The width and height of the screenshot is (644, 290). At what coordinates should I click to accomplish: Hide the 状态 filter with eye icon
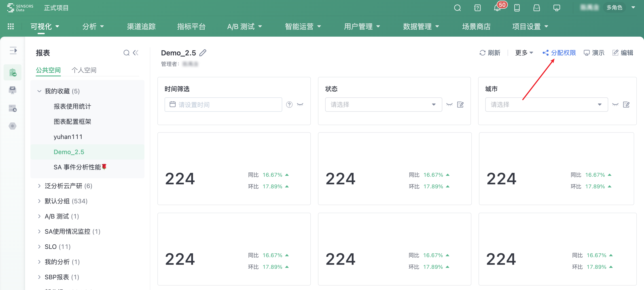point(449,104)
